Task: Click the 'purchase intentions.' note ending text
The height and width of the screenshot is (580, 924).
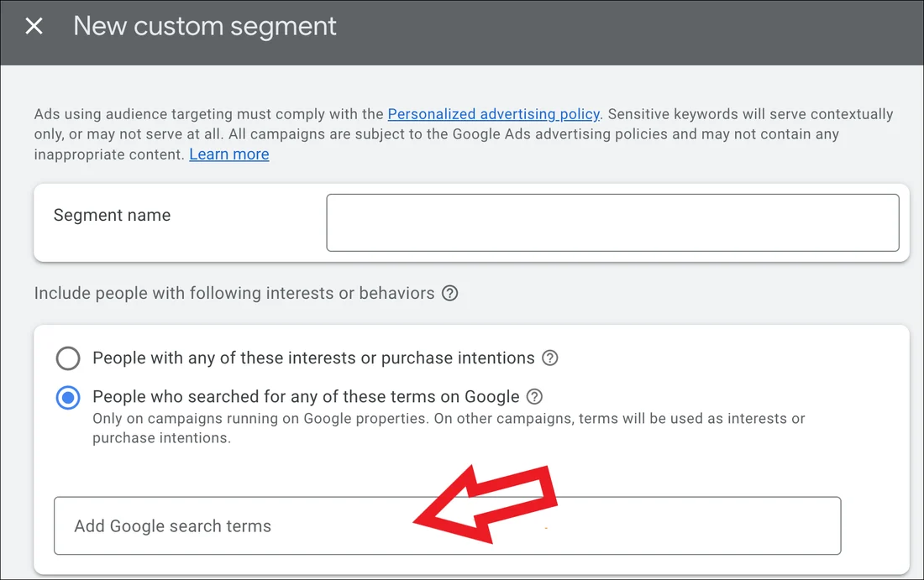Action: (161, 438)
